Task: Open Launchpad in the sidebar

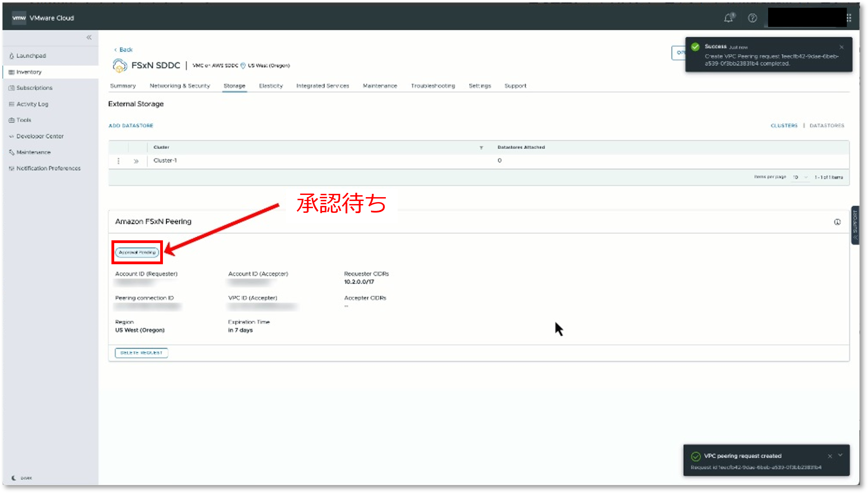Action: 31,56
